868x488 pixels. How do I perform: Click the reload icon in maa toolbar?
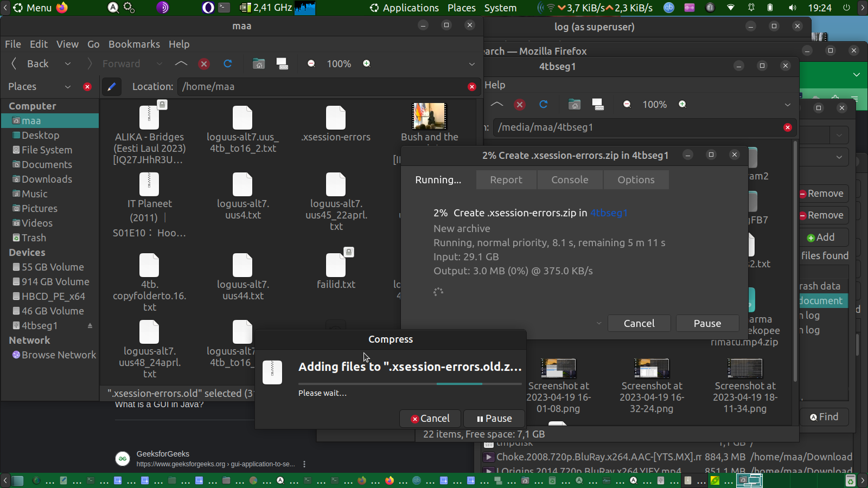[228, 64]
